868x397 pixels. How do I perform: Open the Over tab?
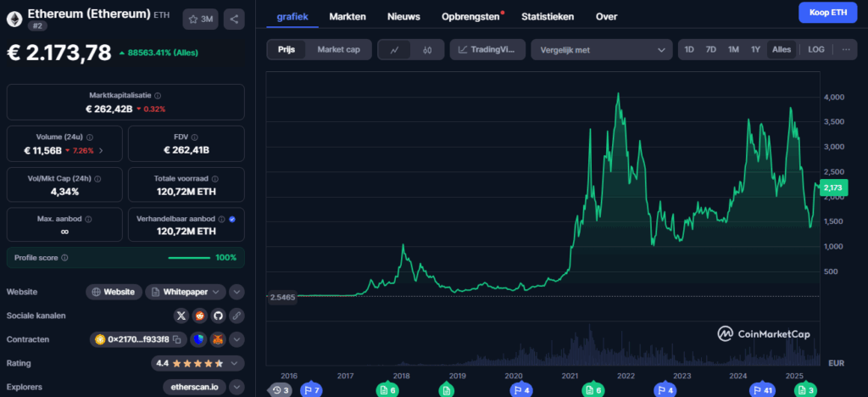pyautogui.click(x=606, y=17)
